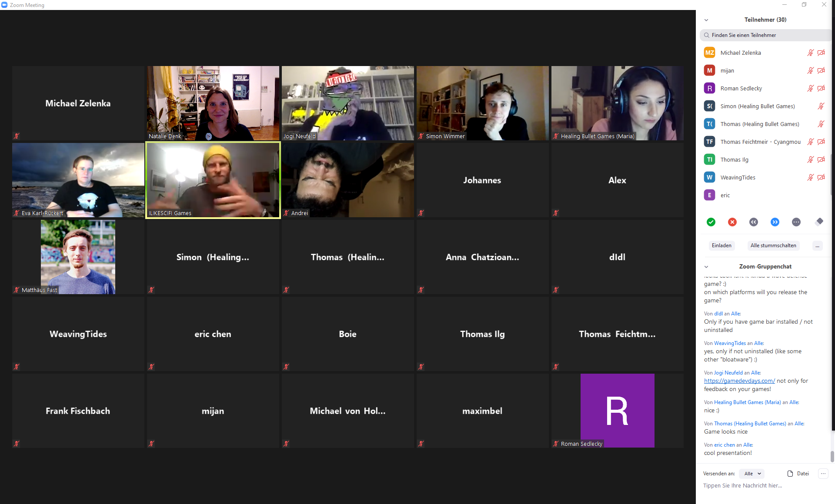Click the chat panel scrollbar
The height and width of the screenshot is (504, 835).
coord(832,457)
